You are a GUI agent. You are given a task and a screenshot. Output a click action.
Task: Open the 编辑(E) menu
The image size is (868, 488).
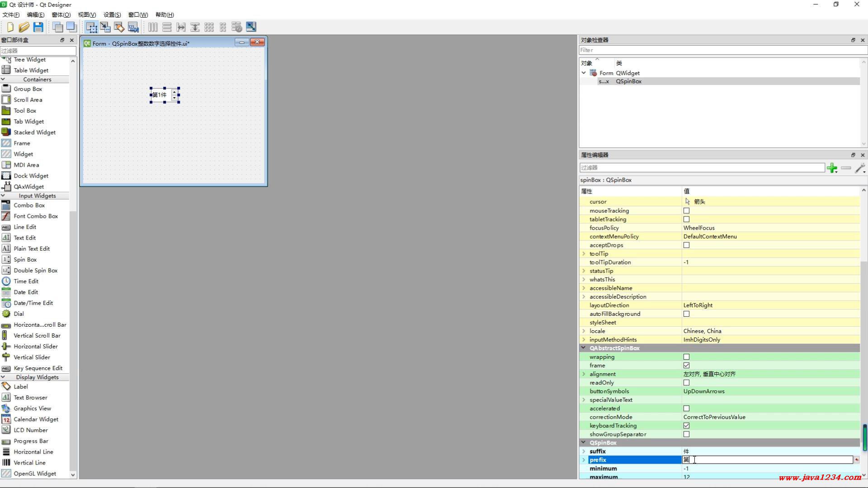(x=36, y=15)
